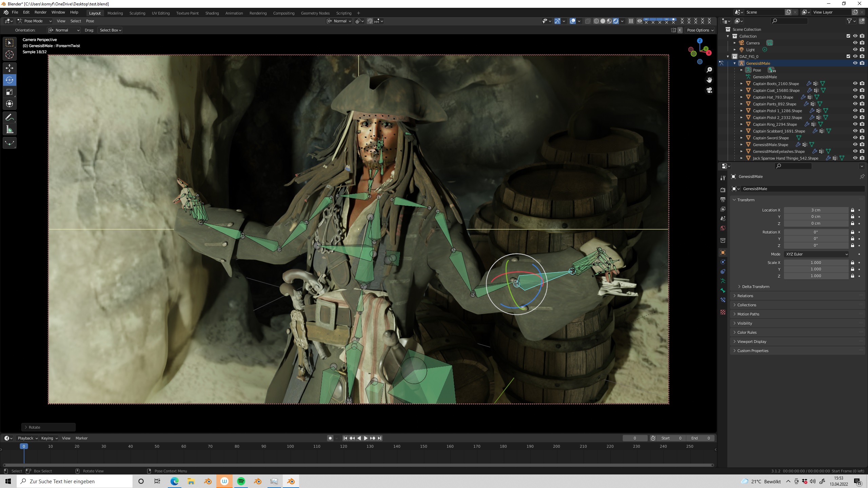Toggle Location X lock icon
Screen dimensions: 868x488
click(852, 210)
